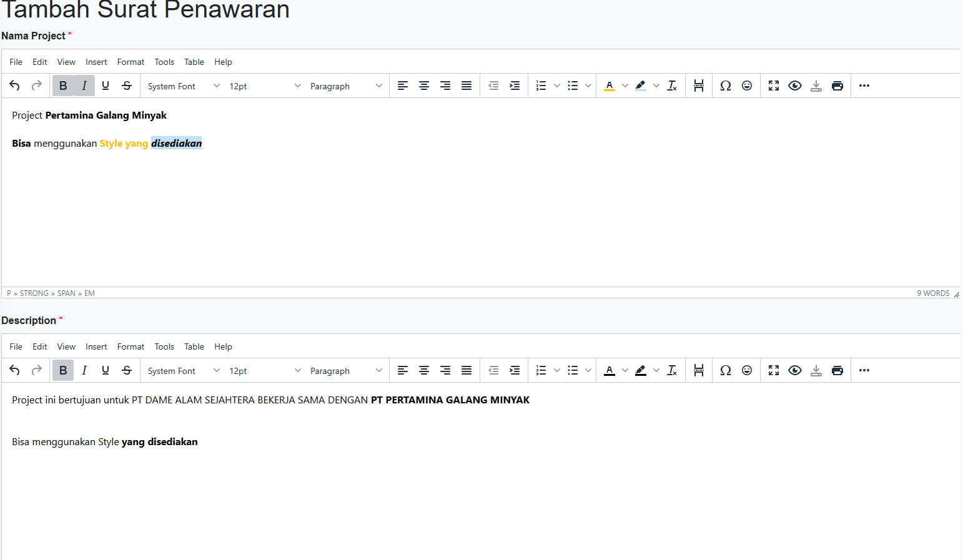Insert a special character using the omega icon
This screenshot has width=963, height=560.
[x=726, y=86]
